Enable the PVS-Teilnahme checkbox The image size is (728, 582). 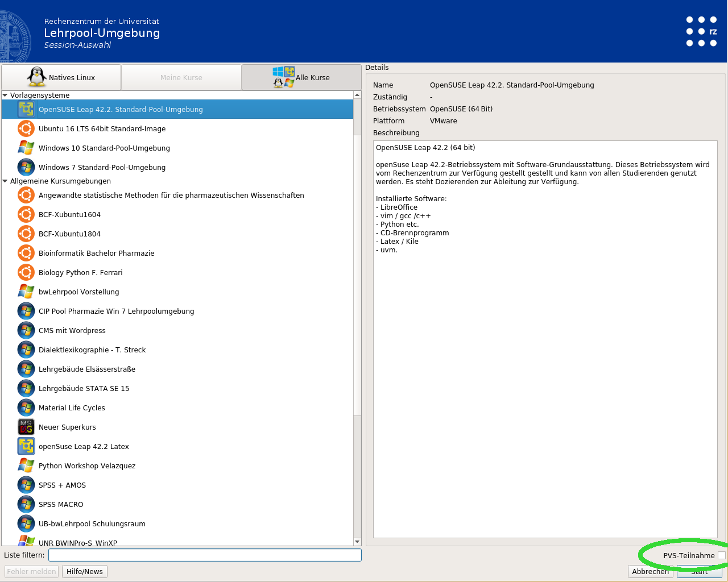coord(721,555)
